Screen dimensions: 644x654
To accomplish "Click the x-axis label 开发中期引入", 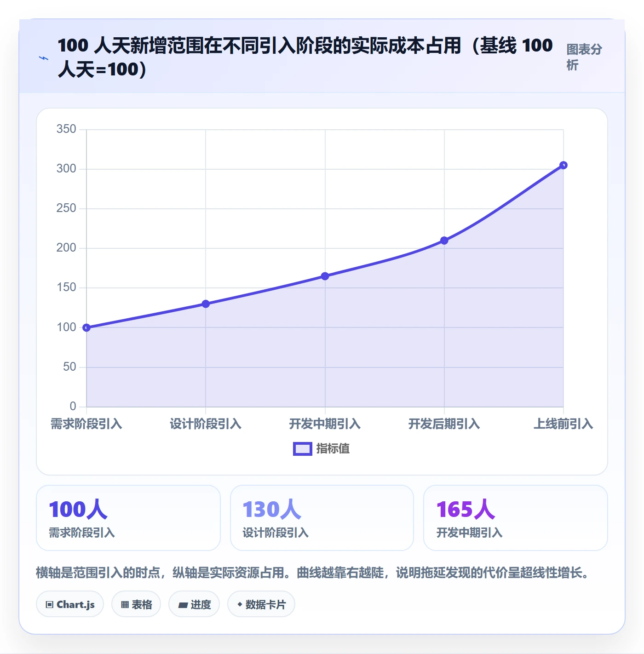I will click(x=325, y=424).
